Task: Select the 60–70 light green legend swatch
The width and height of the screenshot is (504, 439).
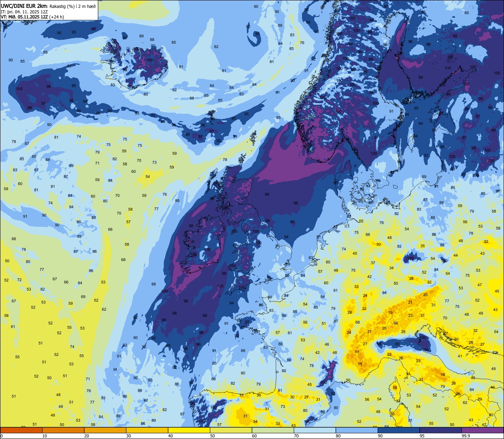Action: (273, 430)
